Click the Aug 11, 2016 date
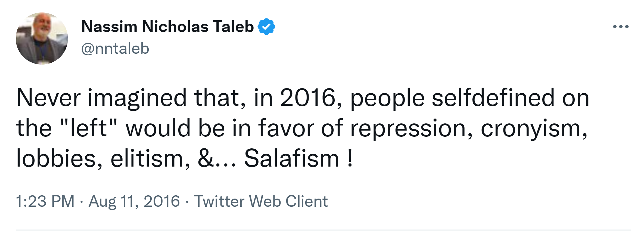This screenshot has width=644, height=239. pos(134,201)
